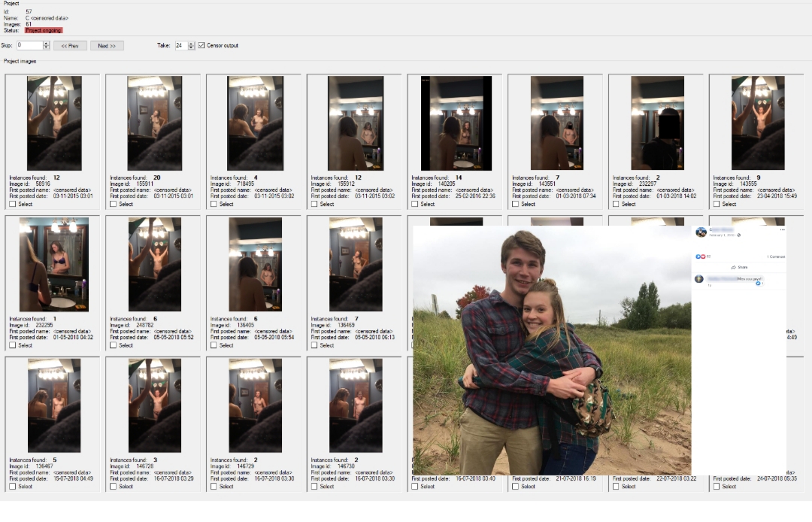Image resolution: width=812 pixels, height=522 pixels.
Task: Open thumbnail for image id 155911
Action: pyautogui.click(x=154, y=123)
